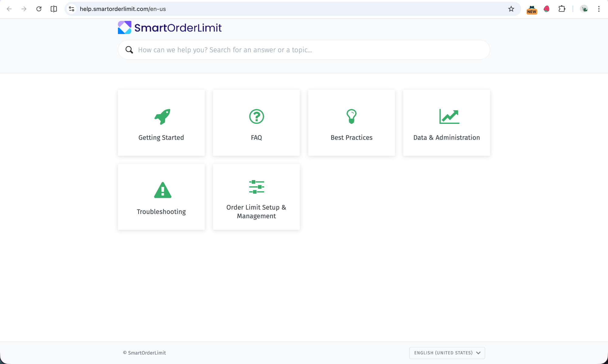Open the site information icon in address bar
This screenshot has width=608, height=364.
71,9
